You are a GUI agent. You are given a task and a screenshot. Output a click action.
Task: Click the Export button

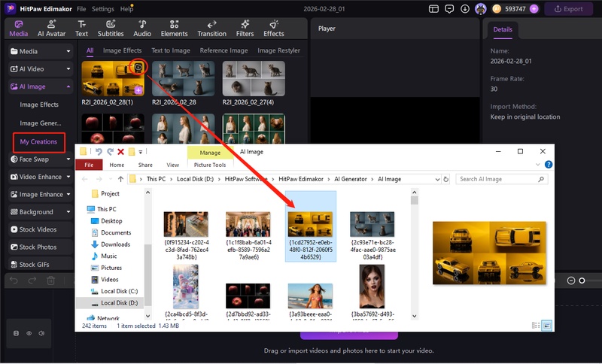coord(569,9)
